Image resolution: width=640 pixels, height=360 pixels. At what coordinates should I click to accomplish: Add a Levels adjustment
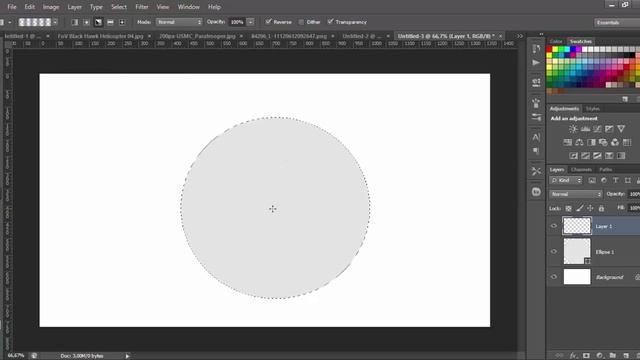coord(585,129)
